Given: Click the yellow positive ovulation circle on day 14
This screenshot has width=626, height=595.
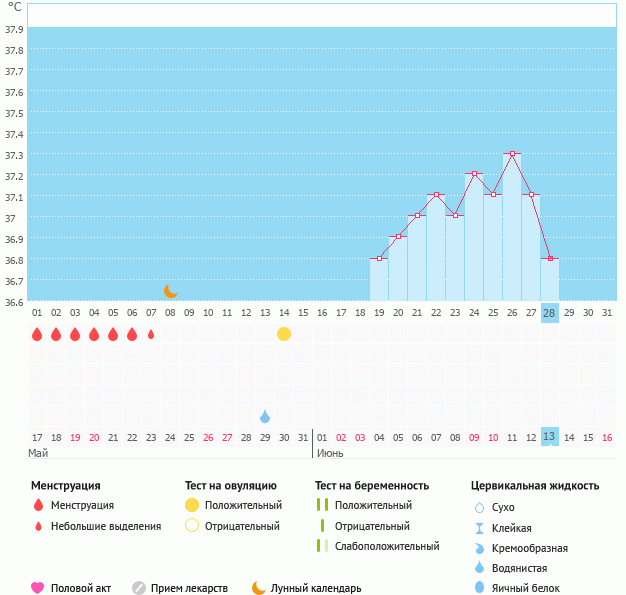Looking at the screenshot, I should 284,334.
